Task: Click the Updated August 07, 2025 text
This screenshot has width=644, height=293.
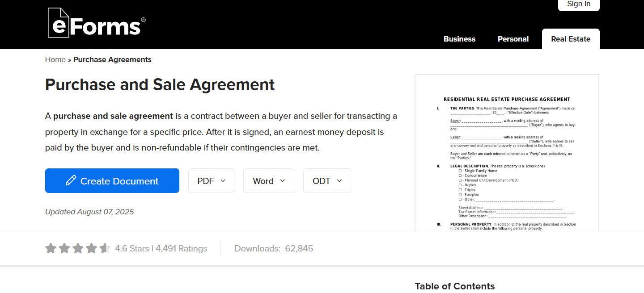Action: coord(89,211)
